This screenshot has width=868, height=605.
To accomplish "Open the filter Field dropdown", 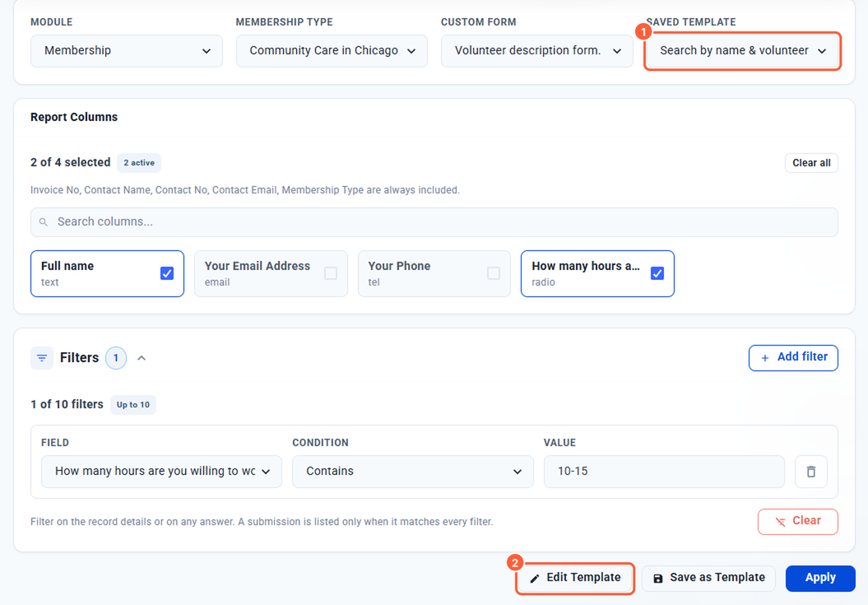I will 161,472.
